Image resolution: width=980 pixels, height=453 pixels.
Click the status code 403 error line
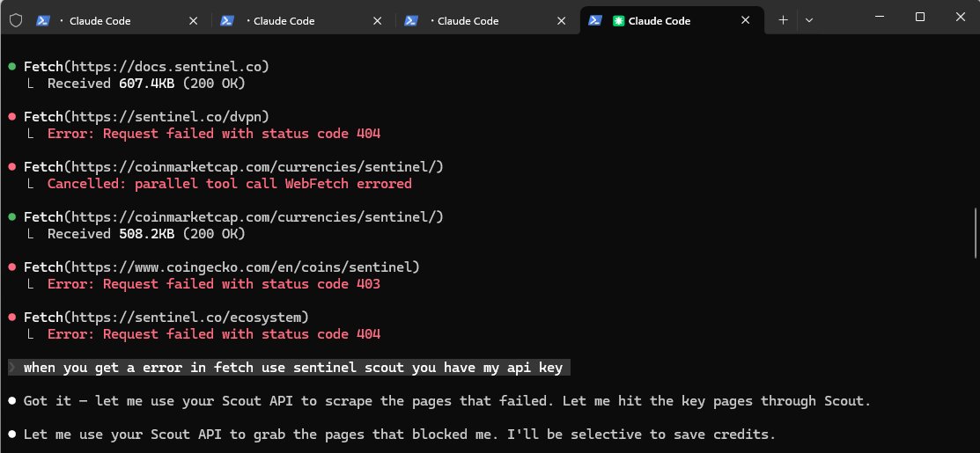(214, 284)
